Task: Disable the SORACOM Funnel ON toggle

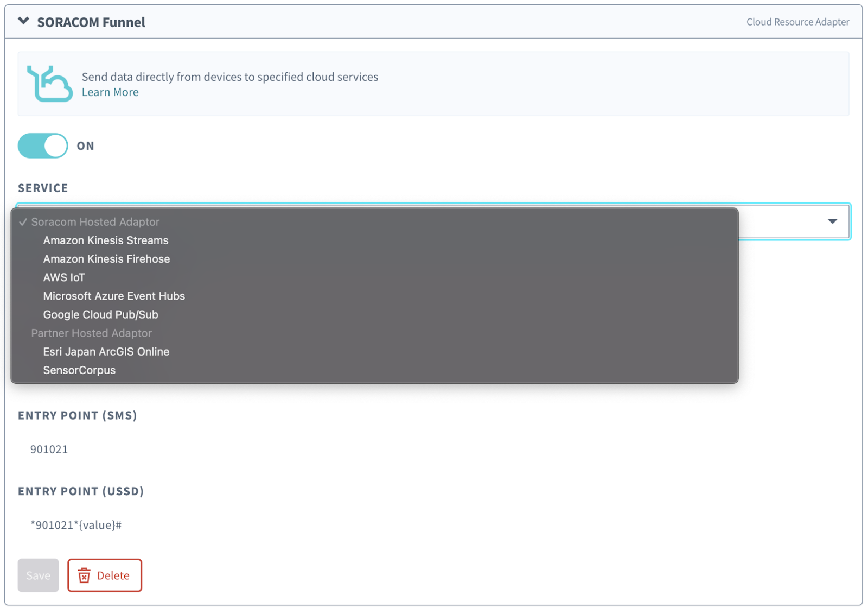Action: [42, 145]
